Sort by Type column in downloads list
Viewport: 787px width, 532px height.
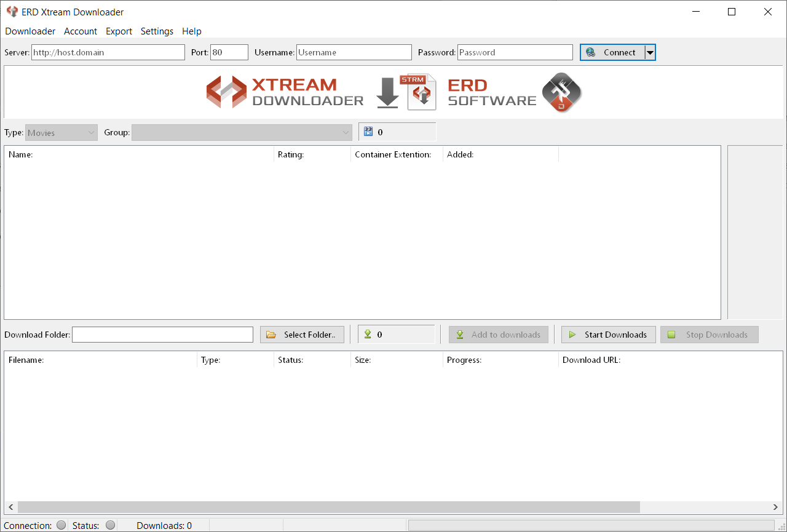click(235, 360)
